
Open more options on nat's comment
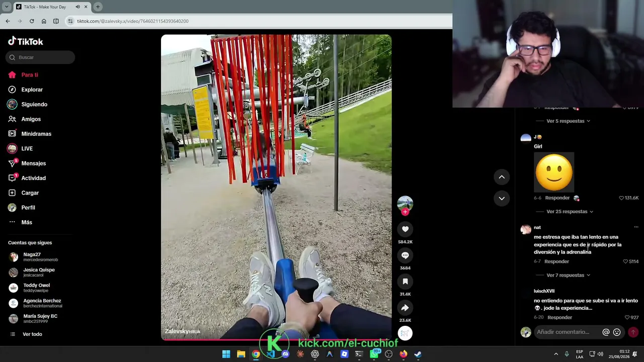(636, 227)
